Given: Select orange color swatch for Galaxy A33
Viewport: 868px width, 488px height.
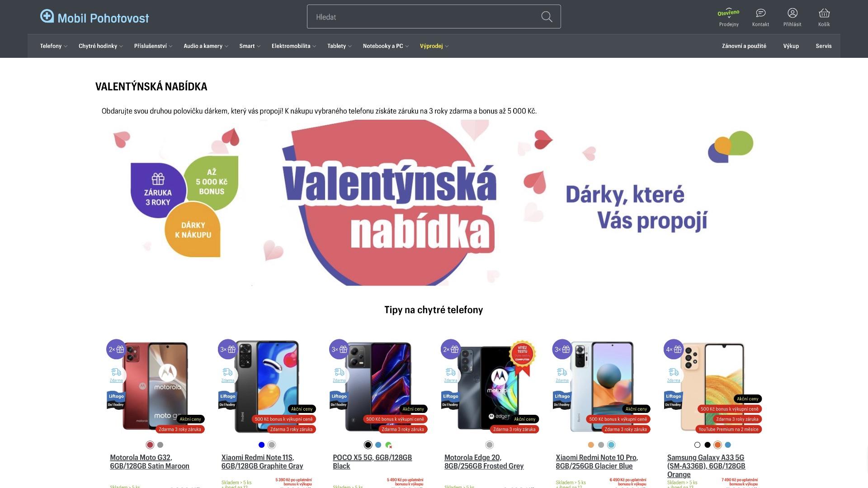Looking at the screenshot, I should [x=717, y=445].
